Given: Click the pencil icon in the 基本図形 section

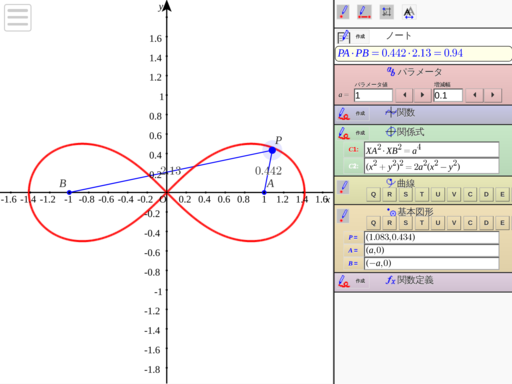Looking at the screenshot, I should tap(343, 216).
